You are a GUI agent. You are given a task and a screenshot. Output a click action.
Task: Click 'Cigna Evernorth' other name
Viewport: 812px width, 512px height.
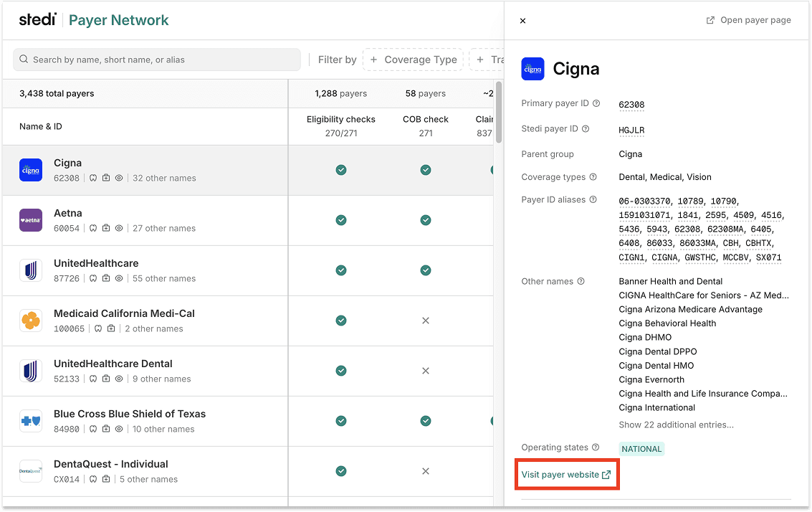pyautogui.click(x=651, y=380)
